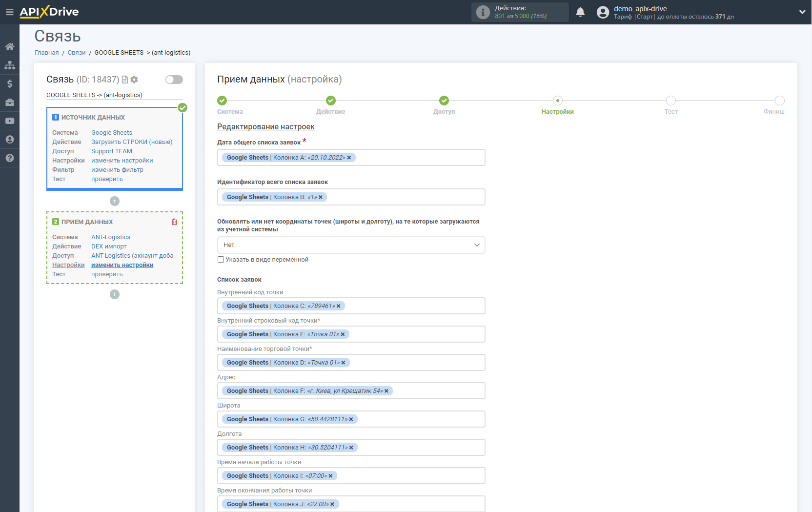Open the profile sidebar icon

pos(10,140)
